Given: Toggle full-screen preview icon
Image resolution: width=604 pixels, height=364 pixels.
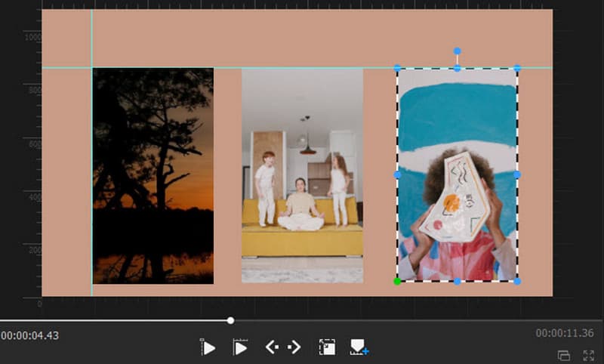Looking at the screenshot, I should tap(589, 356).
